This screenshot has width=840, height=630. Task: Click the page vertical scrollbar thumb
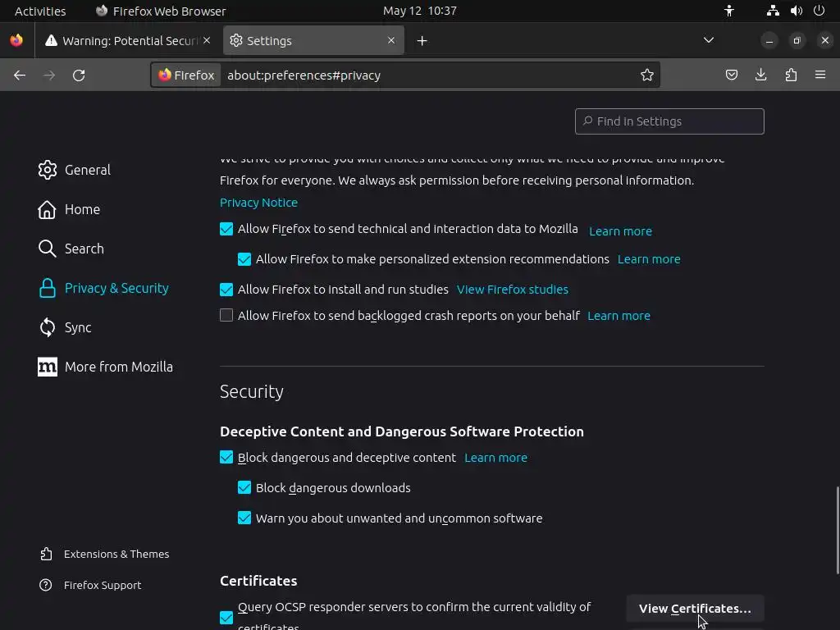837,530
